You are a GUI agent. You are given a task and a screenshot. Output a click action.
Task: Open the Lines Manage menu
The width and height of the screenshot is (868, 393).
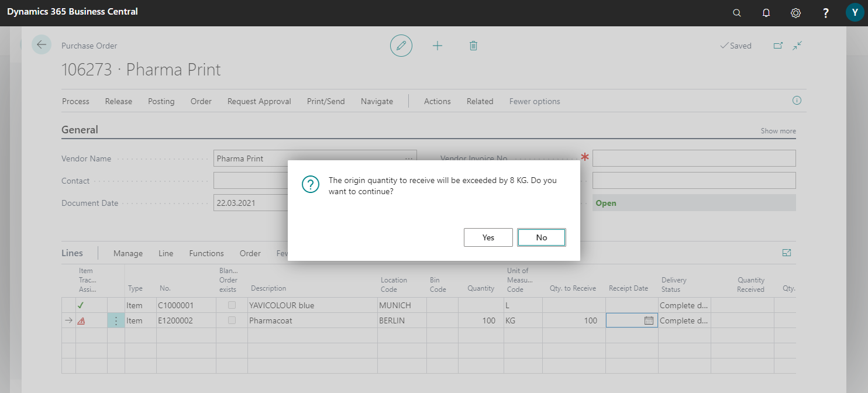pos(128,253)
